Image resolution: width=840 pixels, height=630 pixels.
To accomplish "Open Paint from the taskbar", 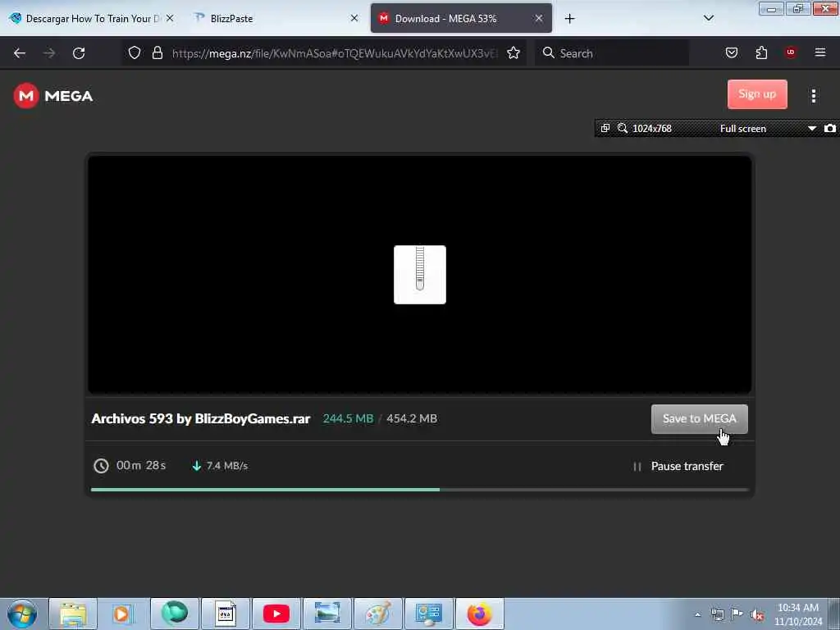I will coord(378,614).
